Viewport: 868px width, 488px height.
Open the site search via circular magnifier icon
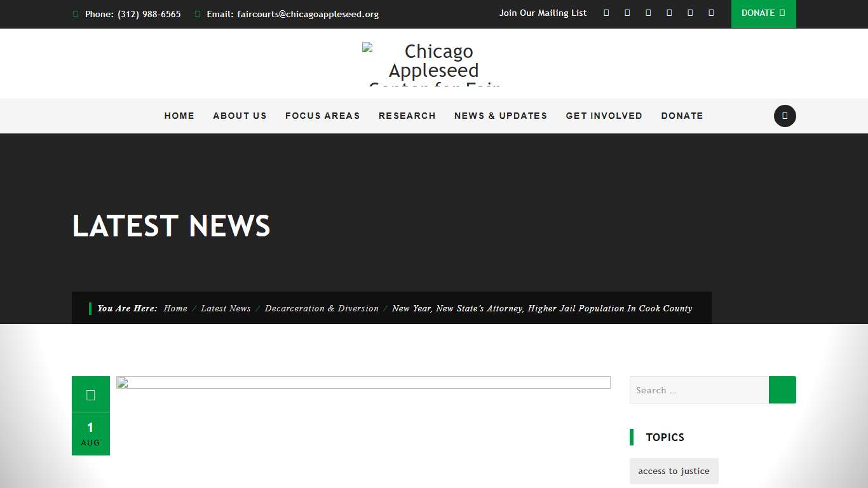pos(785,116)
